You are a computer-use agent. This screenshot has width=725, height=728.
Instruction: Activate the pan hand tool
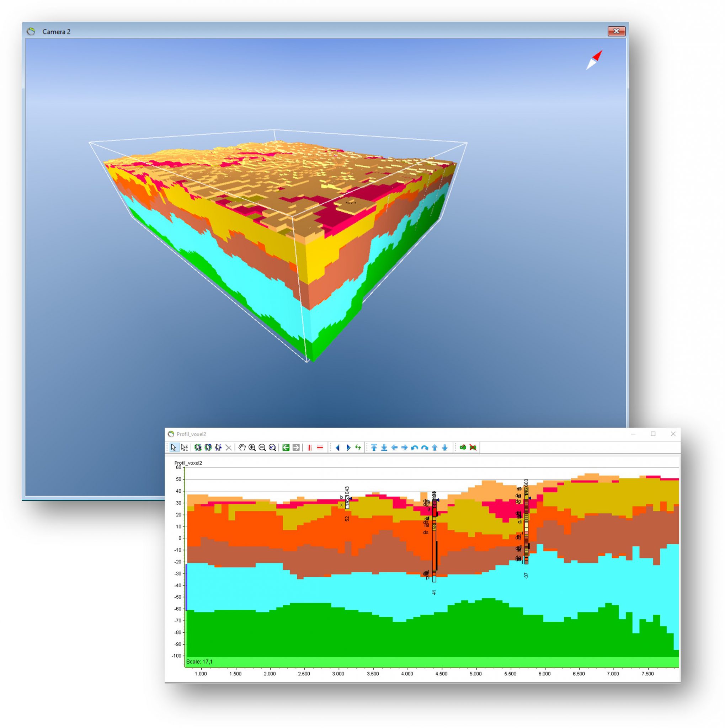242,448
